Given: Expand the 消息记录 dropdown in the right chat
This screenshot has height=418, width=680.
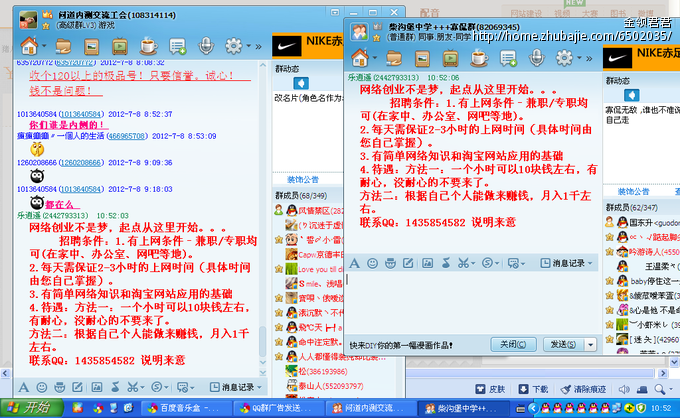Looking at the screenshot, I should [571, 263].
